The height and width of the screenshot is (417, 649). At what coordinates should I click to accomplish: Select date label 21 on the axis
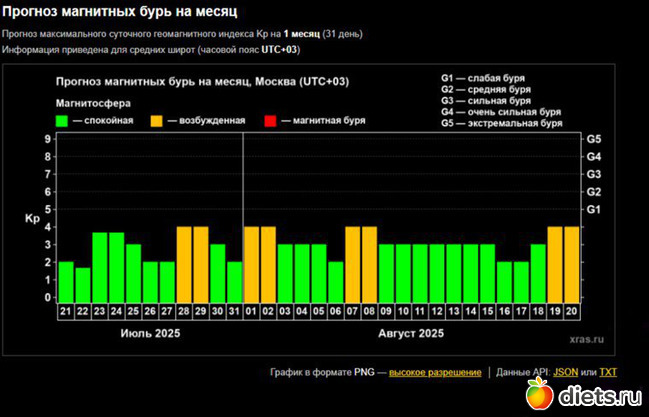pos(66,312)
